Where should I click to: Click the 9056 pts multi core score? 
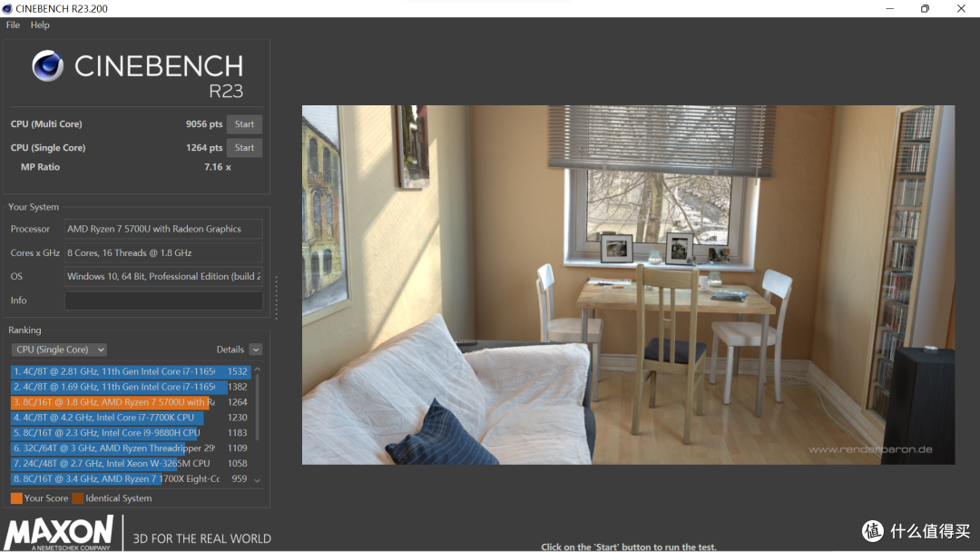tap(204, 123)
